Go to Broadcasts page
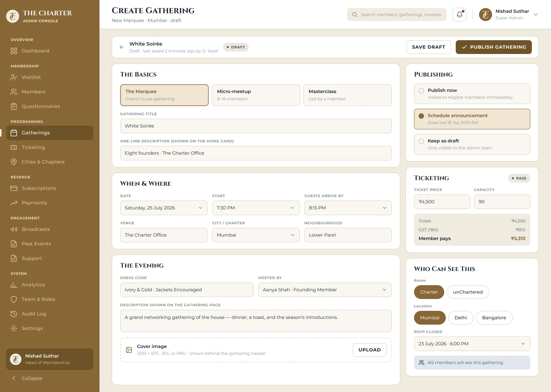Viewport: 551px width, 392px height. pos(50,229)
